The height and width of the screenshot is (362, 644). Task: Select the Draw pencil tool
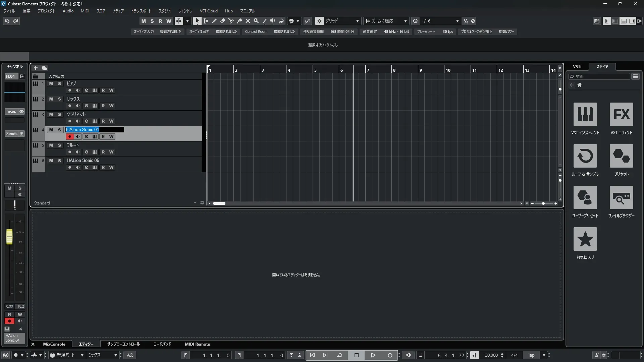(214, 21)
